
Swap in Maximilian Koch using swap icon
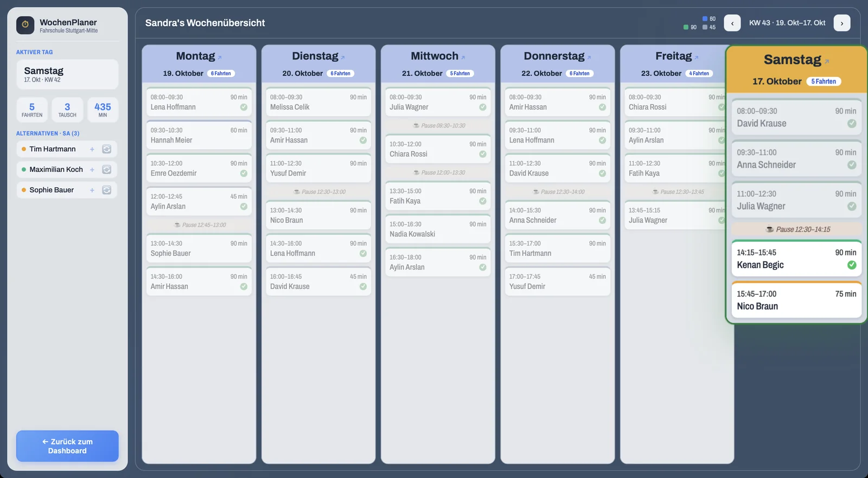tap(107, 170)
